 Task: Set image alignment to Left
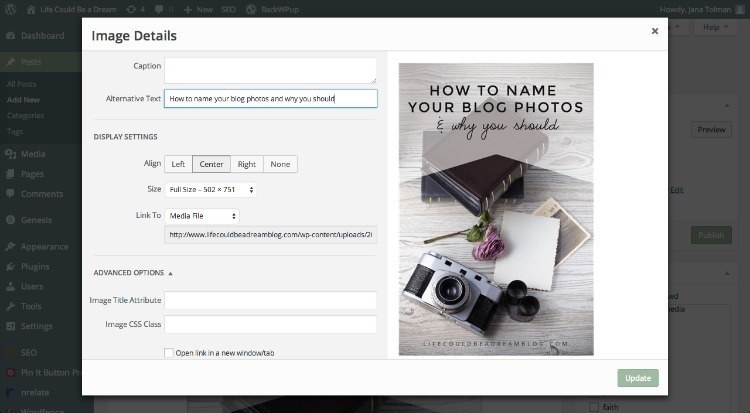click(178, 164)
